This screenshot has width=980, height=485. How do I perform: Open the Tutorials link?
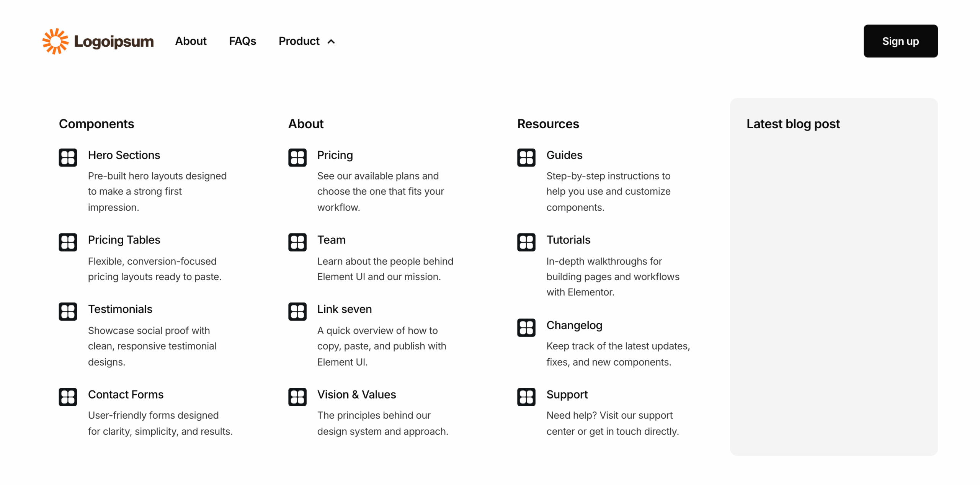click(568, 240)
